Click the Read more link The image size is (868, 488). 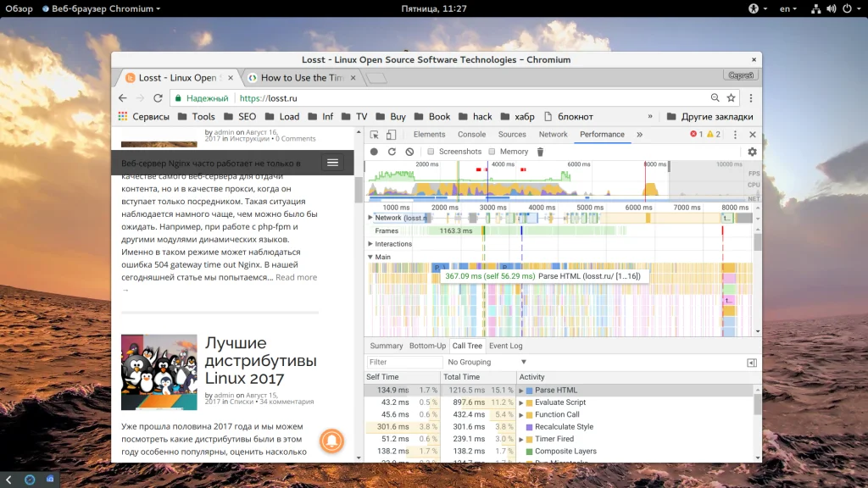tap(296, 277)
